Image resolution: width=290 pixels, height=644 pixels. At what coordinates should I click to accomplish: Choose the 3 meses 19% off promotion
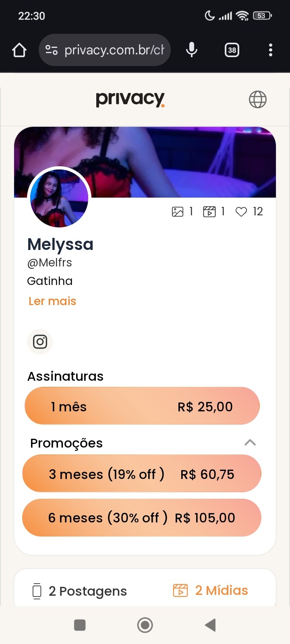click(x=142, y=474)
